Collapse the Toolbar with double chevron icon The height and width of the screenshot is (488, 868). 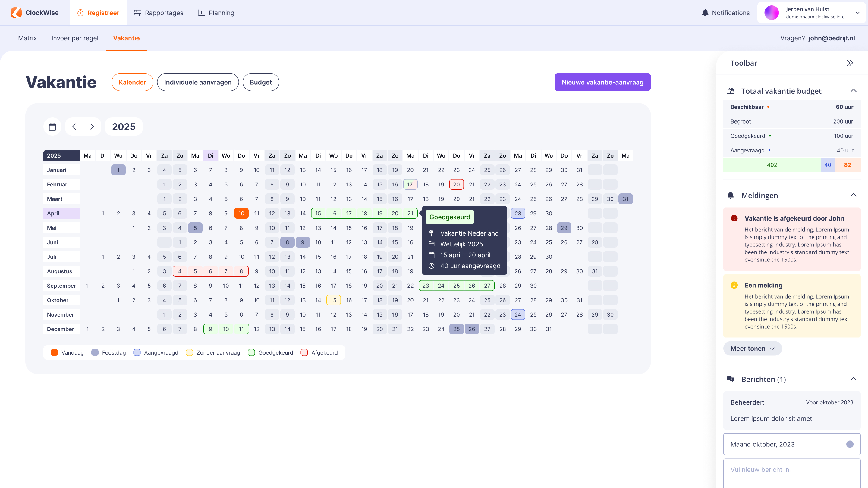point(850,63)
